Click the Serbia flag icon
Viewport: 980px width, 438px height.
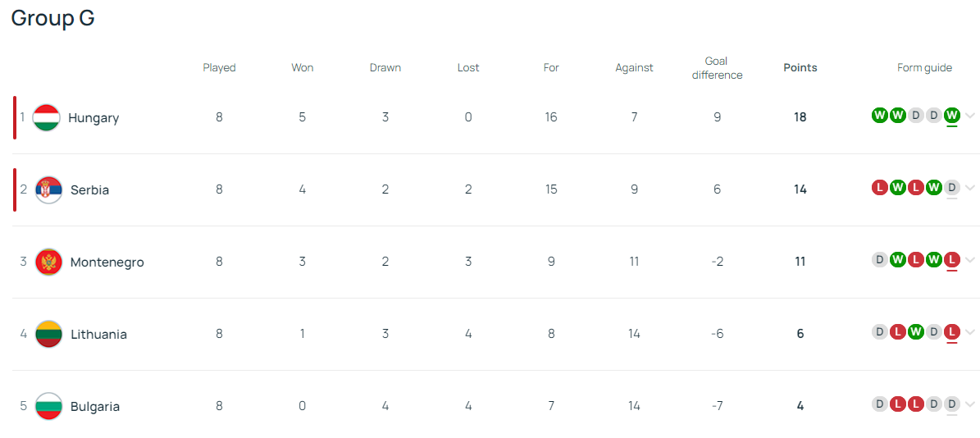pos(48,190)
